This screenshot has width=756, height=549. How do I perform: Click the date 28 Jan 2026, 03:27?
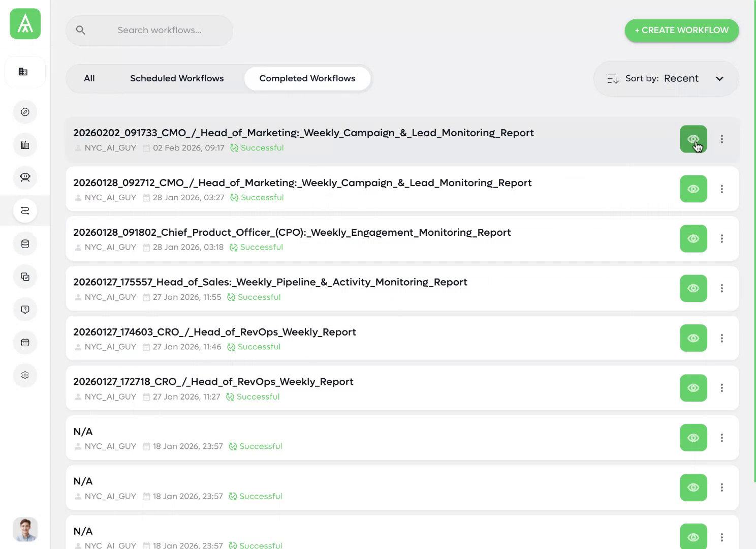(x=188, y=198)
